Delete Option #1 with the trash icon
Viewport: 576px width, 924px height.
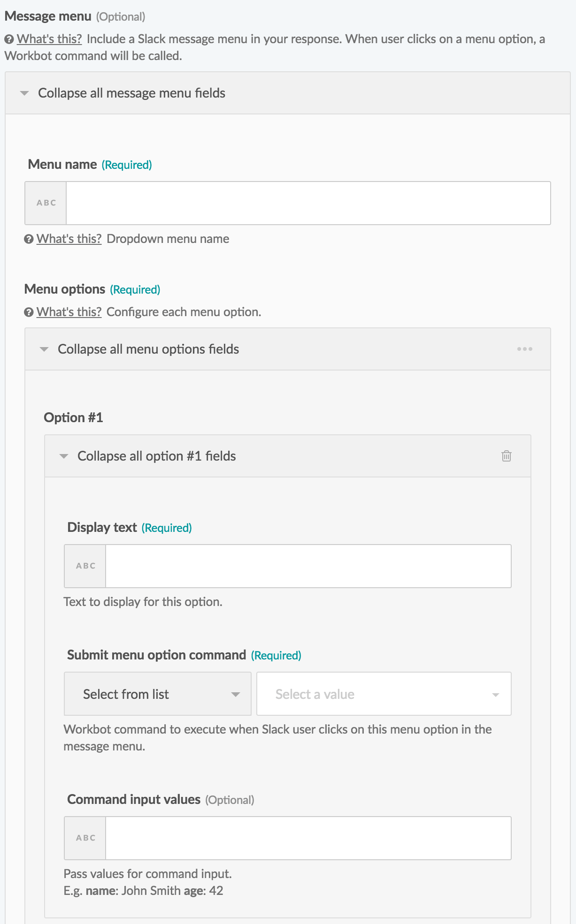[507, 456]
